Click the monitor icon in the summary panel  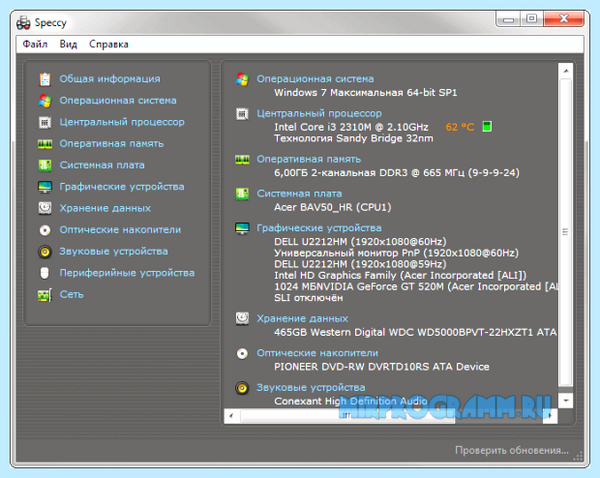click(x=242, y=228)
